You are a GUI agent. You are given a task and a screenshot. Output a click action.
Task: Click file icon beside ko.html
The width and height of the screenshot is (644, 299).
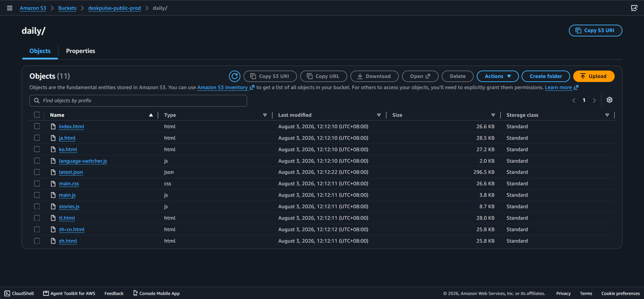tap(53, 149)
